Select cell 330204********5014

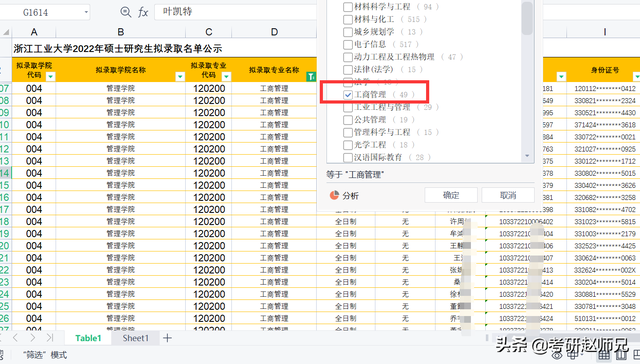[605, 282]
